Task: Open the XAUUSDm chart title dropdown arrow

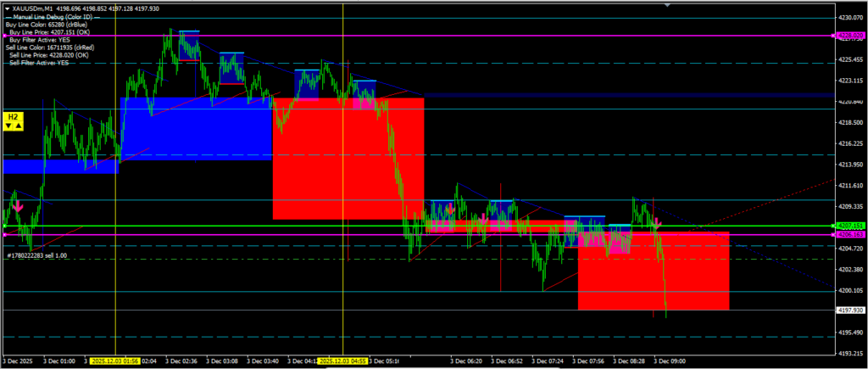Action: point(7,8)
